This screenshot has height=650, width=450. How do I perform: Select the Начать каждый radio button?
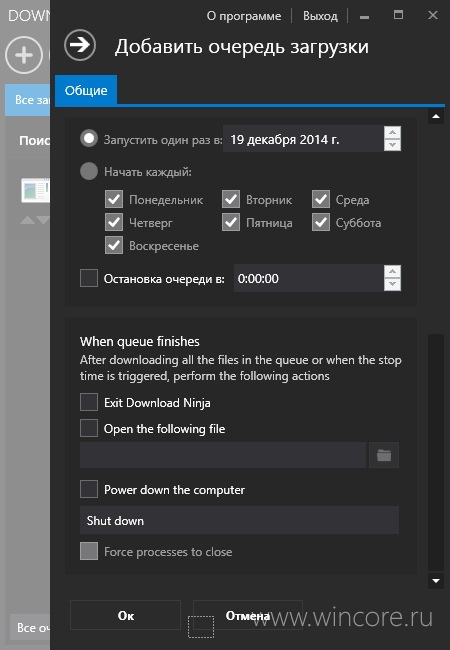tap(89, 171)
